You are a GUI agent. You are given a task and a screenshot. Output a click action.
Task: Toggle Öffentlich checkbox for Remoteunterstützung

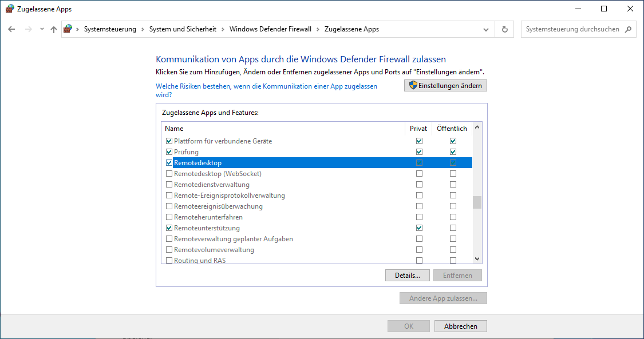(453, 228)
